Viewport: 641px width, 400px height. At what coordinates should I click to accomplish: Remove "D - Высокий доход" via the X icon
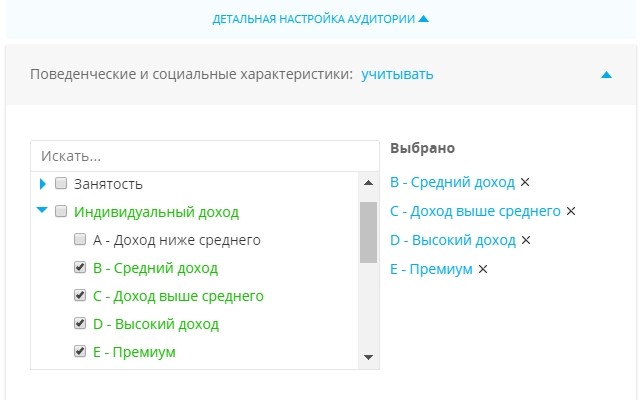coord(526,240)
